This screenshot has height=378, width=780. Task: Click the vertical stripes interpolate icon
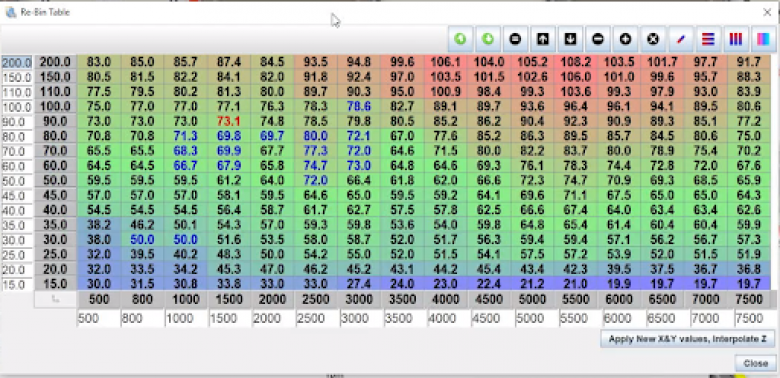[x=736, y=39]
